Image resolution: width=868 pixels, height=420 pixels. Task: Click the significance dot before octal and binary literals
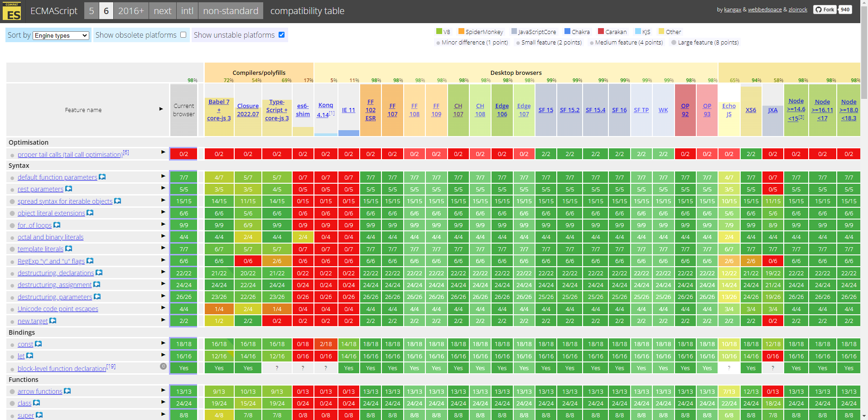12,238
